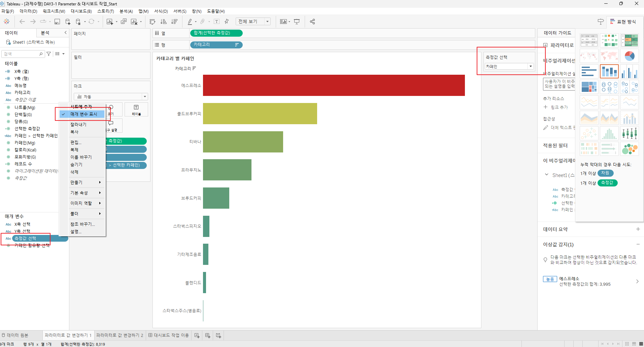Open the 워크시트(W) menu
The width and height of the screenshot is (644, 347).
pos(54,11)
